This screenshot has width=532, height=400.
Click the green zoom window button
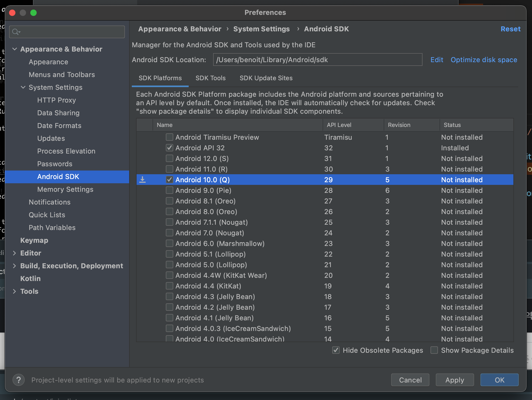[x=33, y=13]
